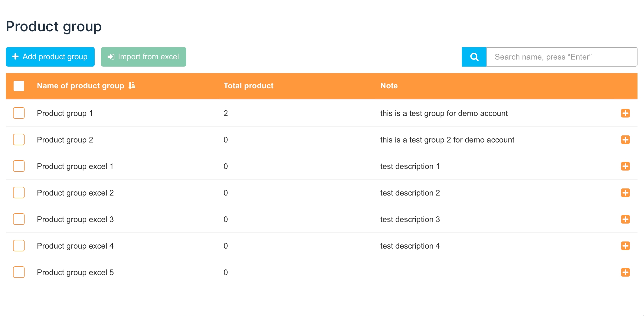Click the Total product column header
644x316 pixels.
coord(248,85)
